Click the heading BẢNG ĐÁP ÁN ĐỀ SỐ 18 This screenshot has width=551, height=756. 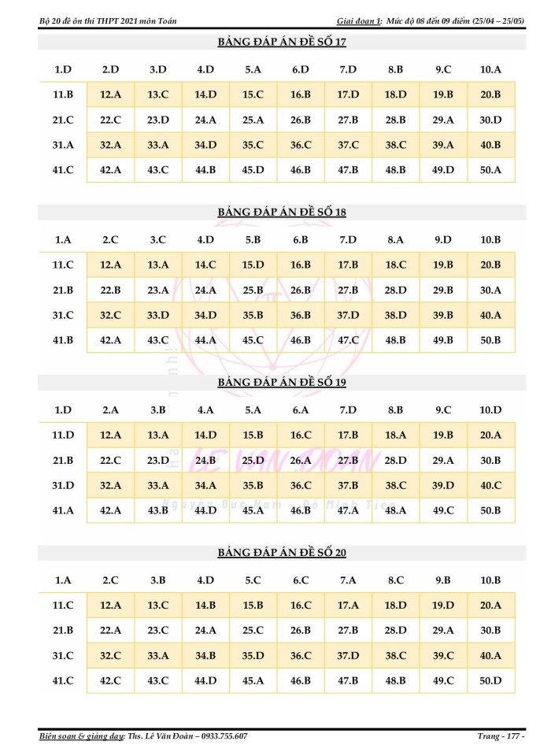click(282, 212)
